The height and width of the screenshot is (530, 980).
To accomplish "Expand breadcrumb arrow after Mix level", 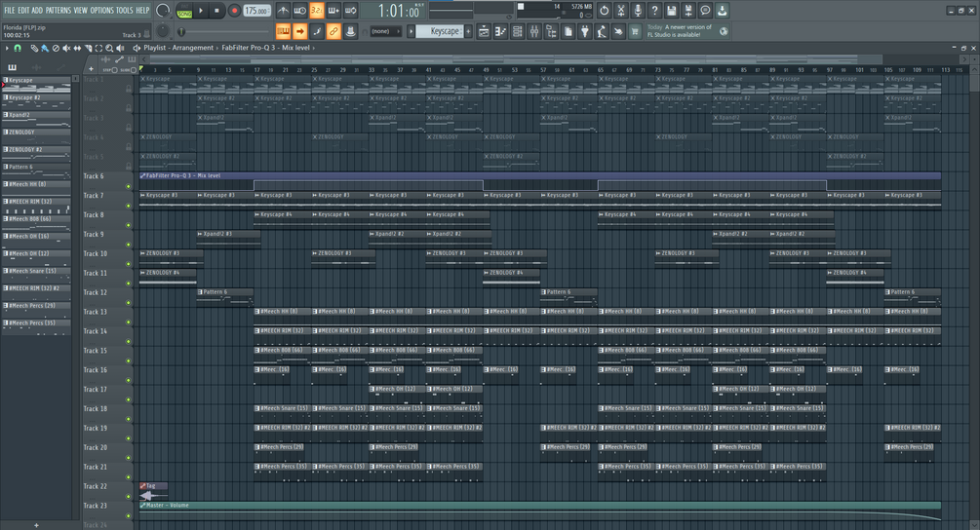I will coord(314,48).
